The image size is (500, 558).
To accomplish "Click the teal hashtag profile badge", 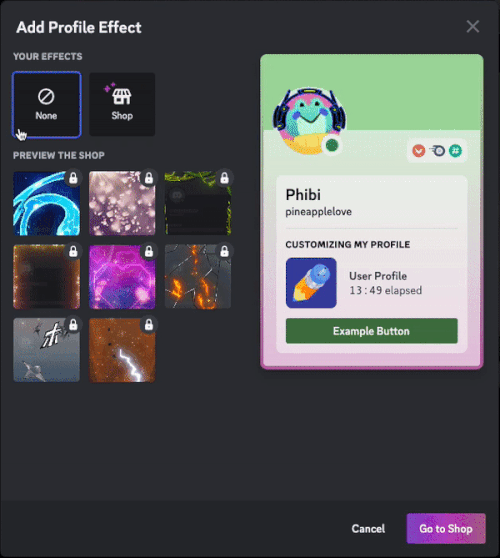I will [x=456, y=151].
